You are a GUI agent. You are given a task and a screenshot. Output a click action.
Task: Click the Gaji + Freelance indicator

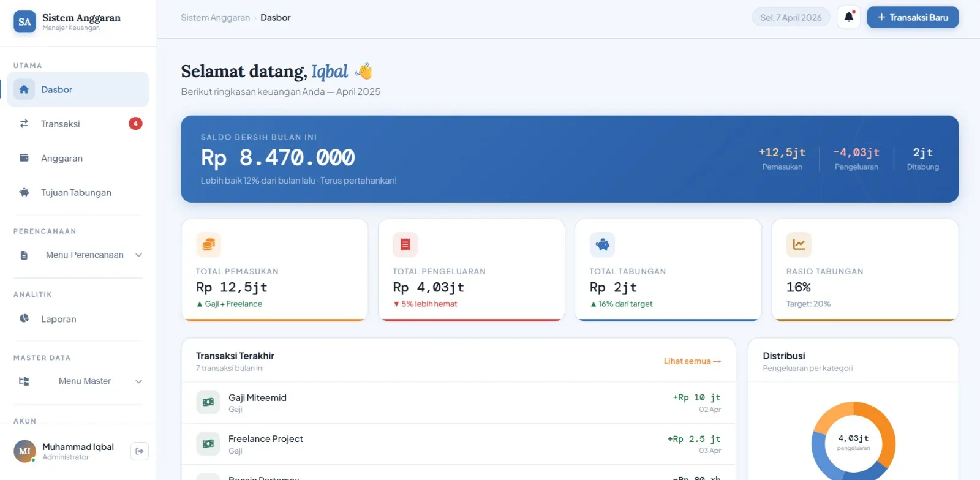229,304
